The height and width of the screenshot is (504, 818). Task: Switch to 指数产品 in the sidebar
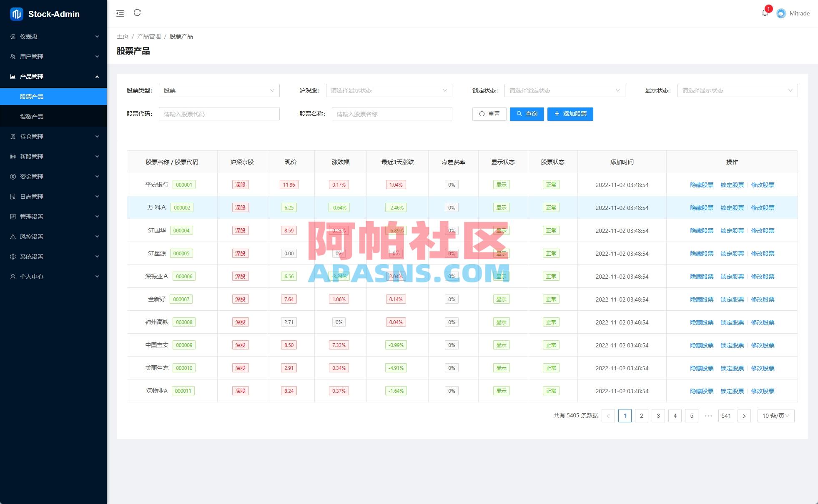click(x=31, y=116)
